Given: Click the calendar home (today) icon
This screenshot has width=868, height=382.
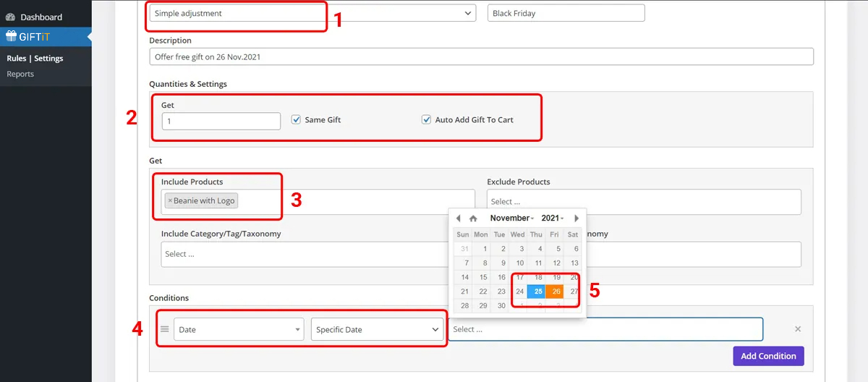Looking at the screenshot, I should point(473,218).
